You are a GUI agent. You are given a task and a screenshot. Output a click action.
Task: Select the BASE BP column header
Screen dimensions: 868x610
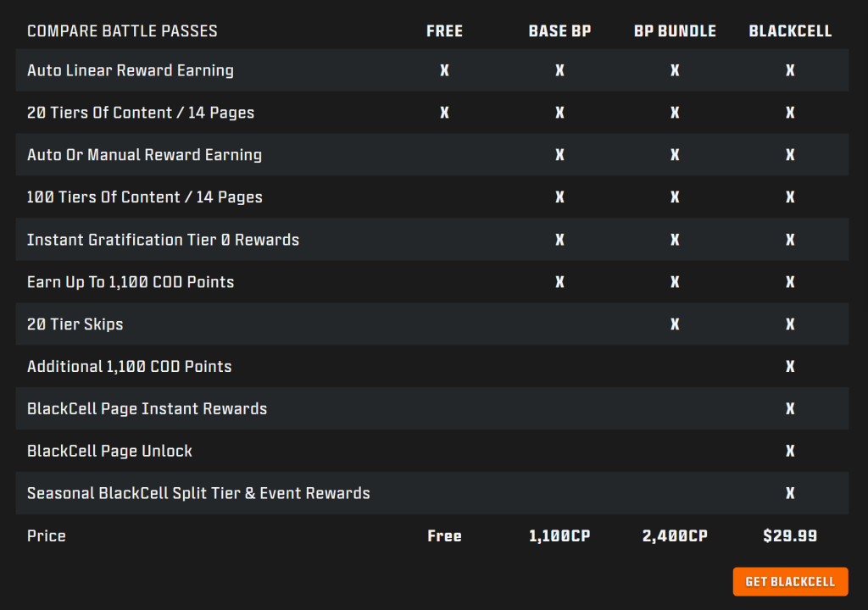559,31
